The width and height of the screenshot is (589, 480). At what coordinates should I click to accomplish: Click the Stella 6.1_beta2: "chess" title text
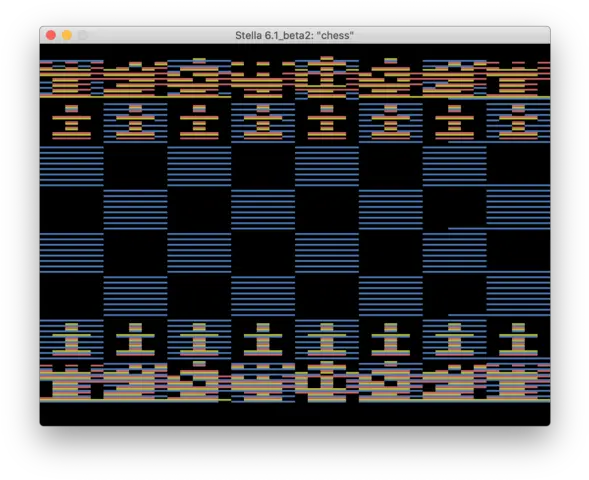(x=294, y=35)
